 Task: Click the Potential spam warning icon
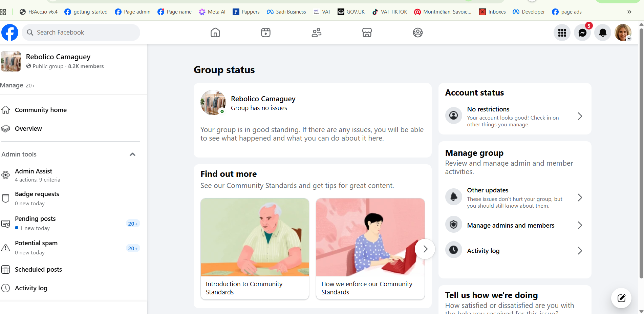pos(6,248)
